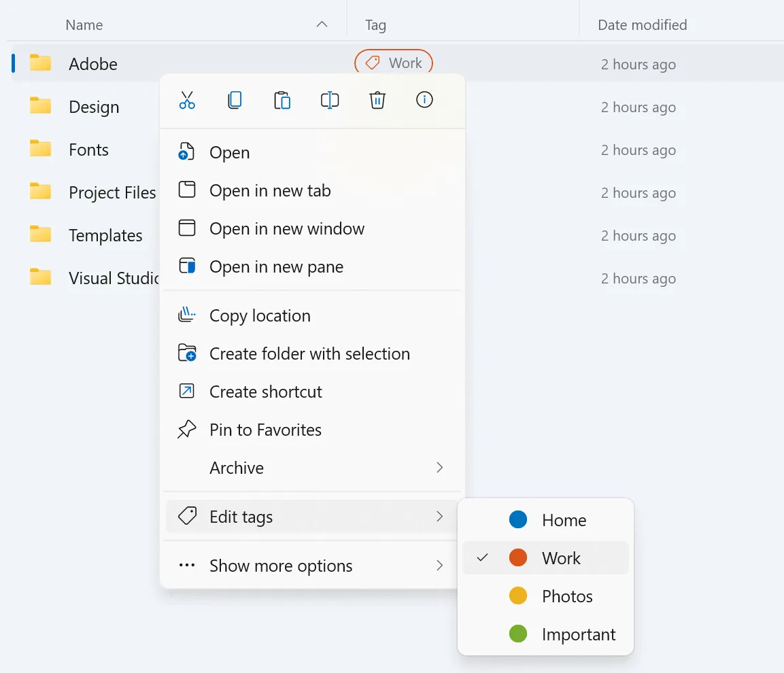Collapse the Name column sort arrow
Screen dimensions: 784x673
[320, 24]
